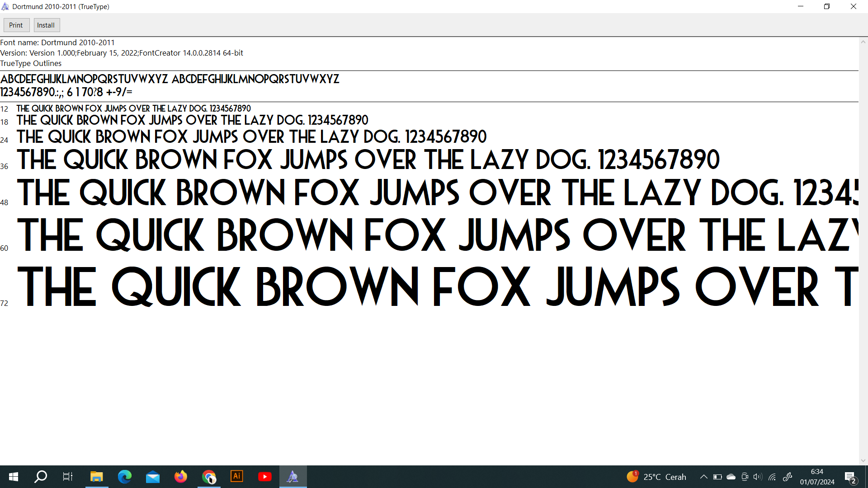The height and width of the screenshot is (488, 868).
Task: Launch Firefox from the taskbar
Action: tap(181, 477)
